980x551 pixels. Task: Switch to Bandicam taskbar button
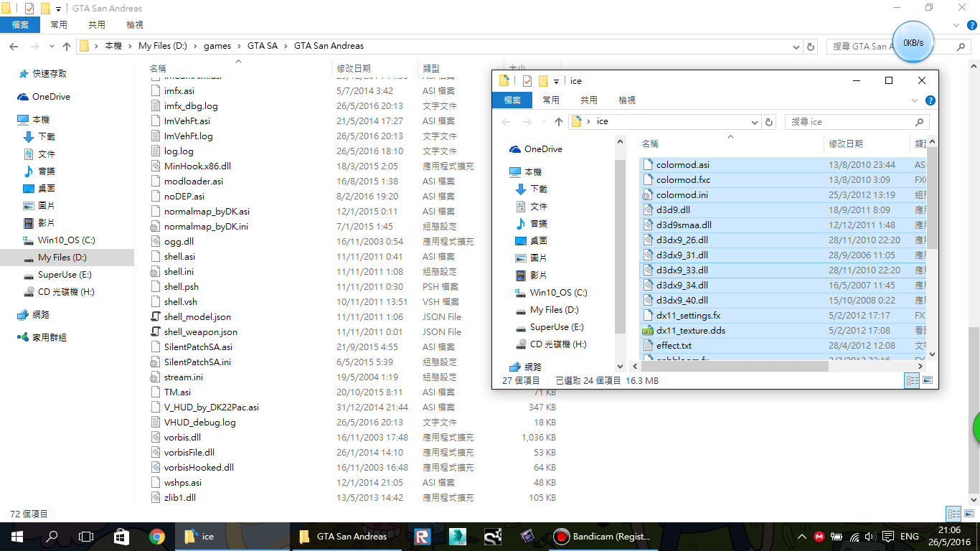(x=603, y=536)
